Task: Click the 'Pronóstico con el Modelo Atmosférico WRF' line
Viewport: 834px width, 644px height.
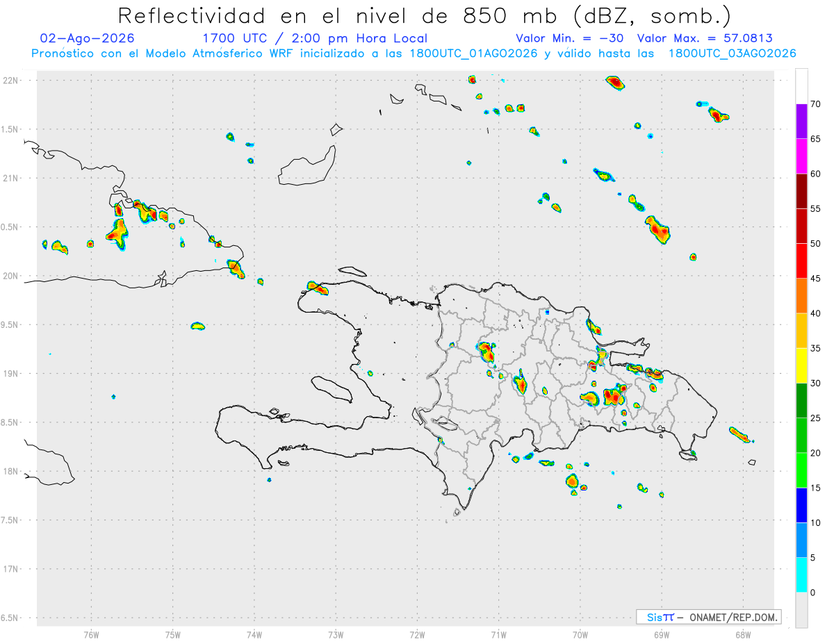Action: 414,53
